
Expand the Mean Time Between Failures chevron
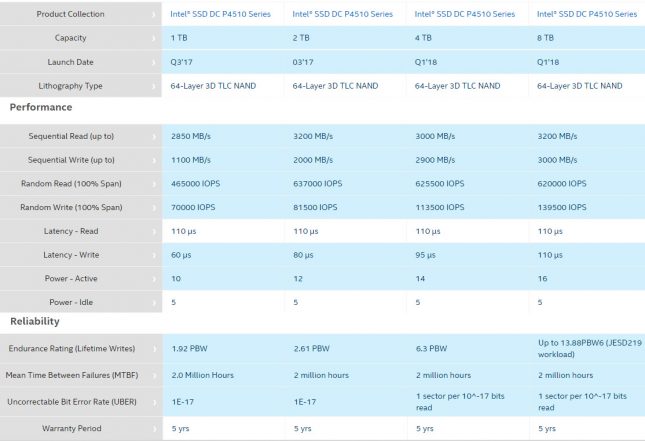(x=154, y=376)
